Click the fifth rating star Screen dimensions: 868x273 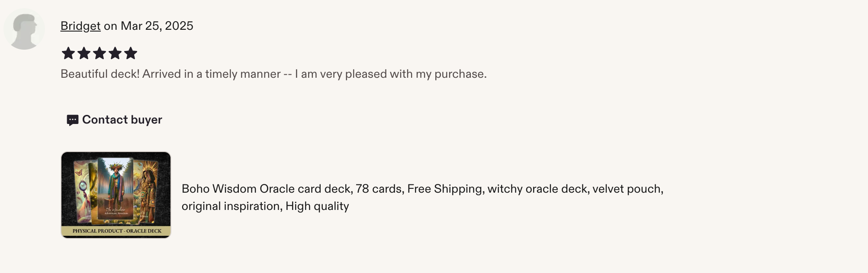(131, 53)
